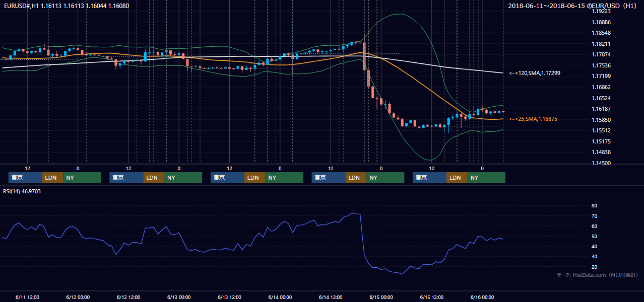The height and width of the screenshot is (302, 644).
Task: Click RSI level 20 on the scale
Action: pos(594,267)
